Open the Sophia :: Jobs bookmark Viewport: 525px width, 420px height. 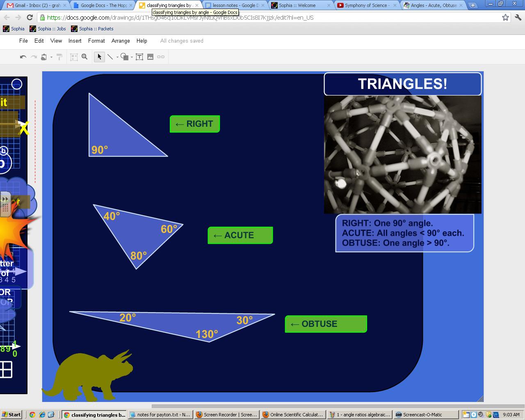coord(48,29)
